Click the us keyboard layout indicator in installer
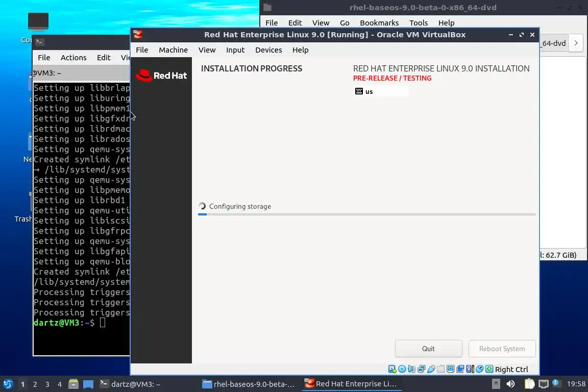 pyautogui.click(x=381, y=91)
